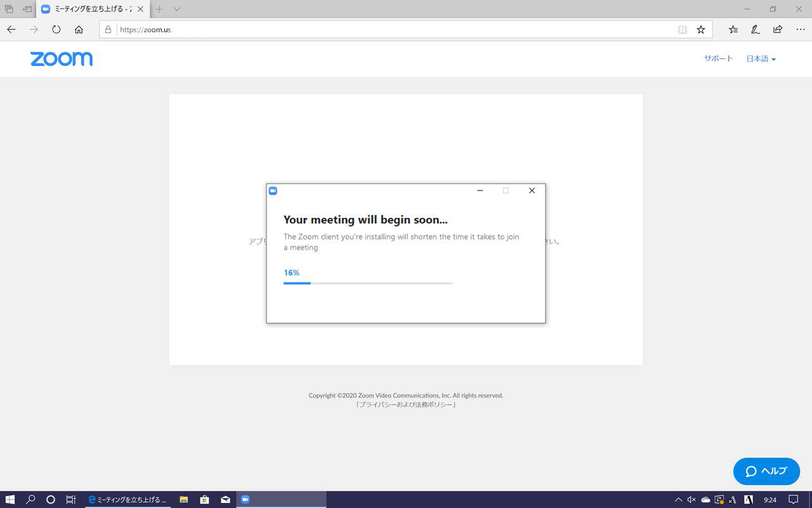Click the network status tray icon
This screenshot has width=812, height=508.
click(x=719, y=500)
